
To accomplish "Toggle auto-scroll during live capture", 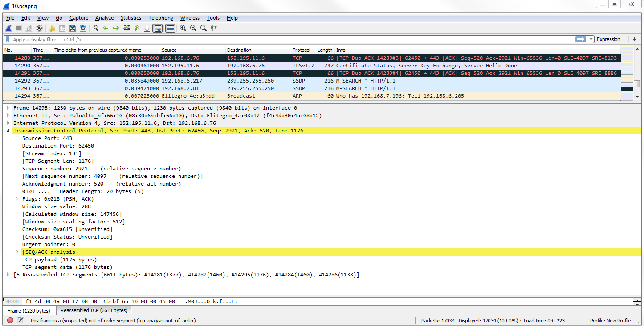I will pos(157,28).
